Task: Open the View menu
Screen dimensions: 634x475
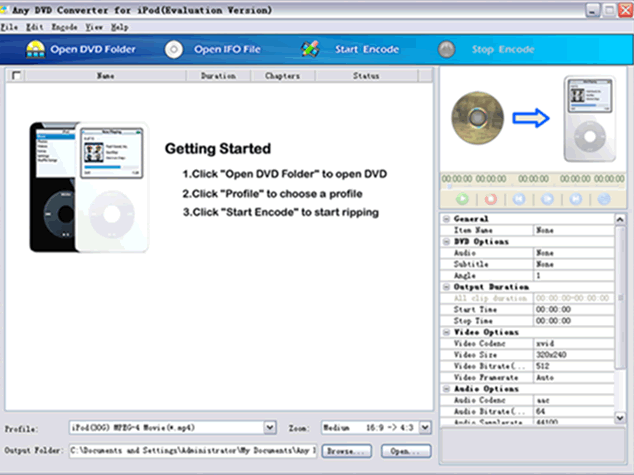Action: pyautogui.click(x=93, y=26)
